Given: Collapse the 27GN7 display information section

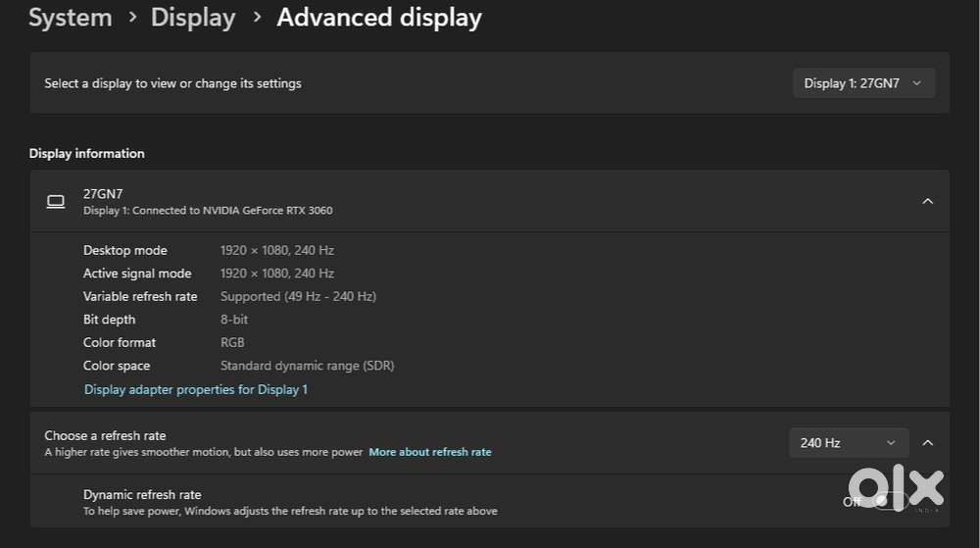Looking at the screenshot, I should pos(927,201).
